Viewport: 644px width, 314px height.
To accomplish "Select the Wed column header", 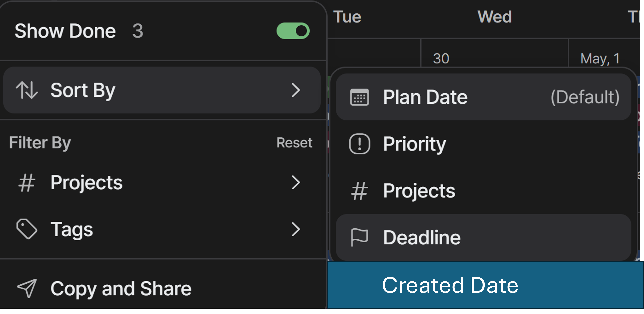I will (x=494, y=17).
